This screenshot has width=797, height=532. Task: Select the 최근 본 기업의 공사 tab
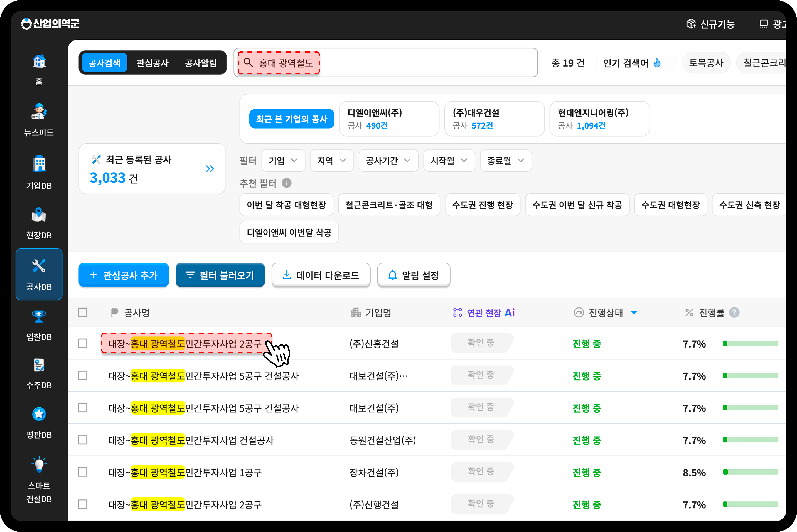292,119
